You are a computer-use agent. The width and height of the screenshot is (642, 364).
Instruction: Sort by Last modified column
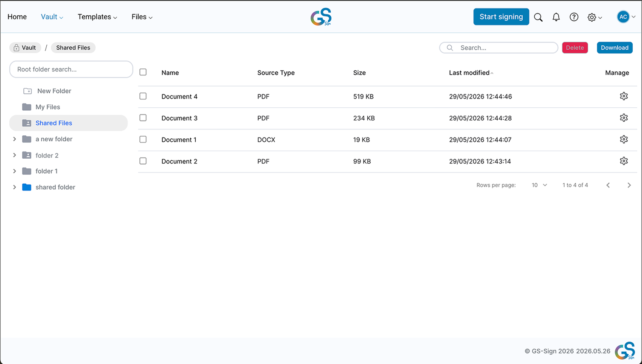tap(471, 73)
